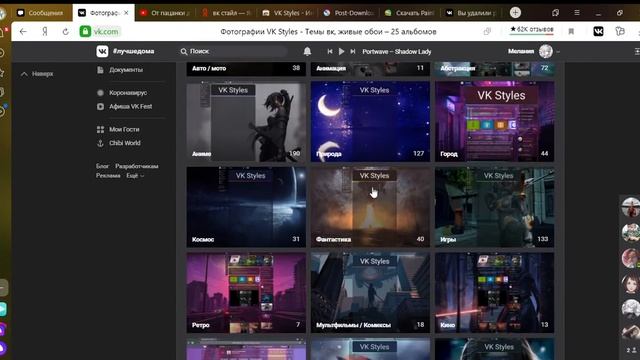Click the Yandex 'Я' home icon

(x=44, y=31)
